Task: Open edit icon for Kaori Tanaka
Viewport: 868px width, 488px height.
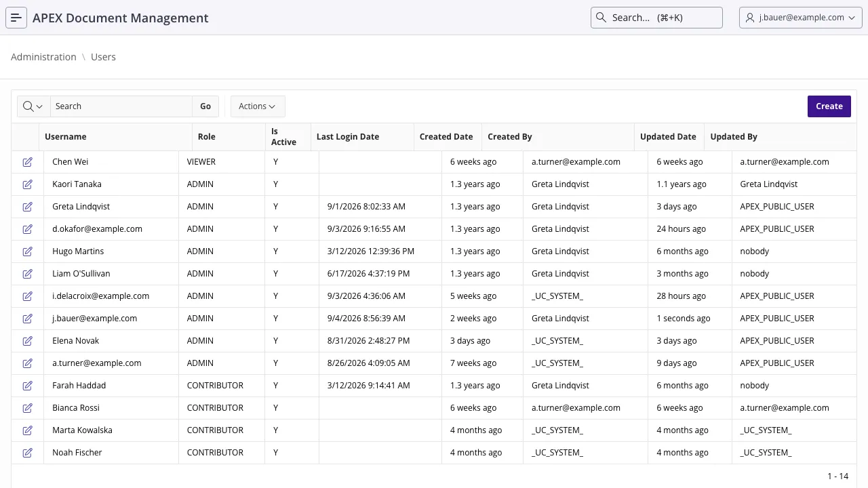Action: (x=28, y=184)
